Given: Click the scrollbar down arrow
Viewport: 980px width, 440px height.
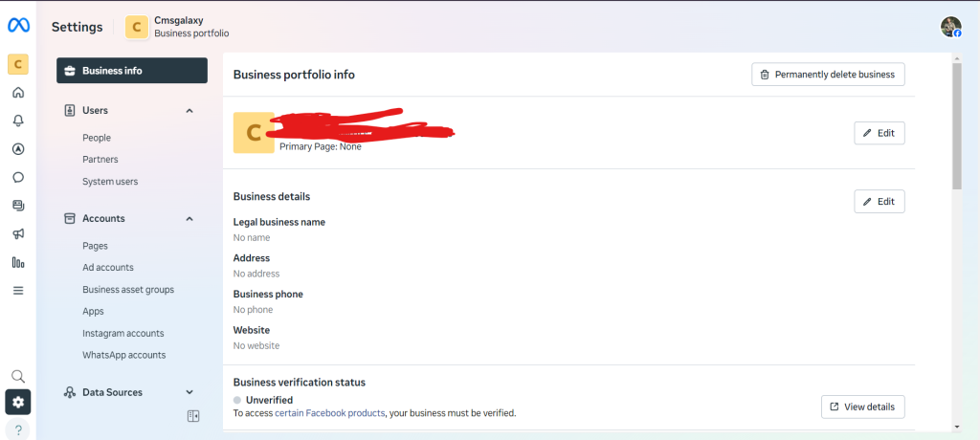Looking at the screenshot, I should (957, 427).
